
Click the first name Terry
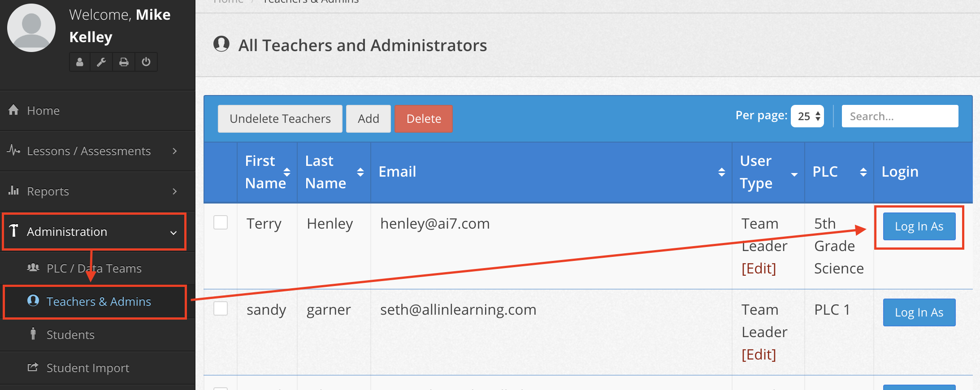point(264,223)
